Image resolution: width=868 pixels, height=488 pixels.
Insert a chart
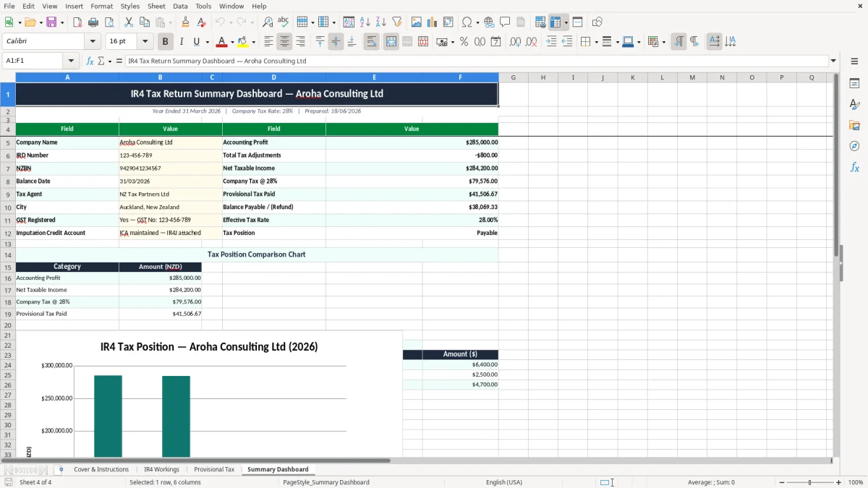433,22
